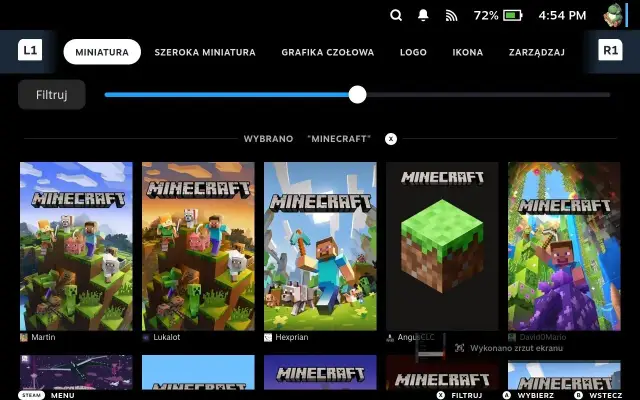640x400 pixels.
Task: Switch to GRAFIKA CZOŁOWA tab
Action: point(328,52)
